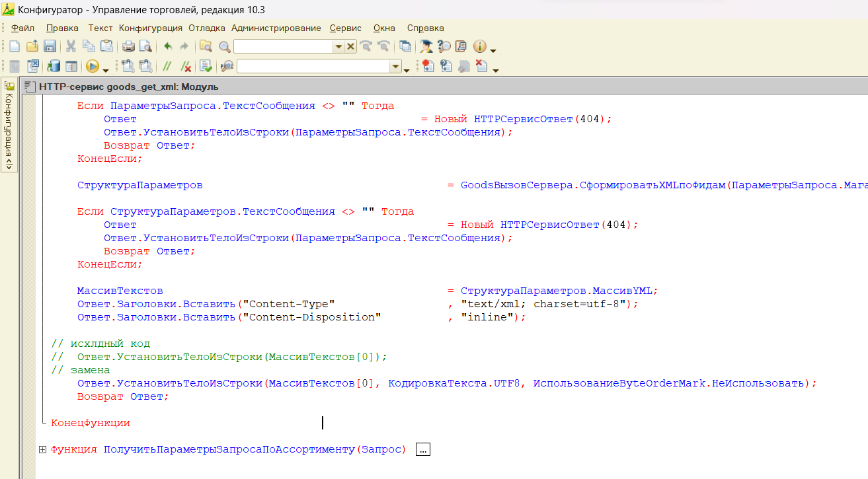The height and width of the screenshot is (479, 868).
Task: Open Print preview icon
Action: coord(145,46)
